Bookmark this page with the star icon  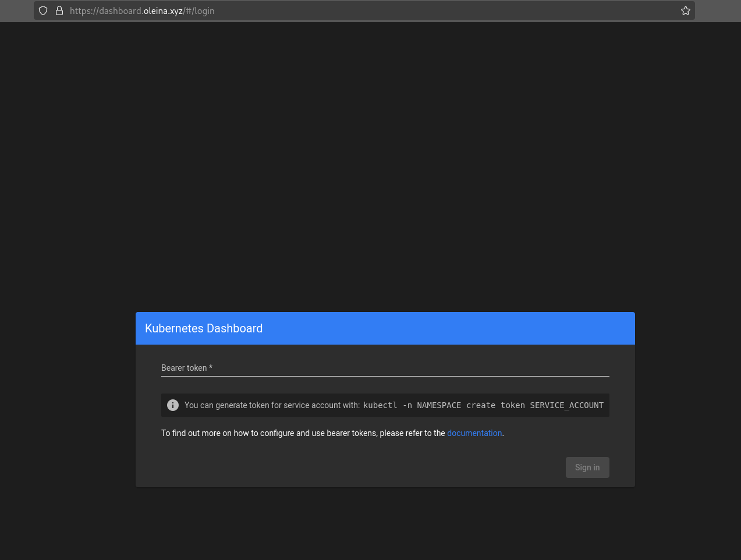[686, 10]
